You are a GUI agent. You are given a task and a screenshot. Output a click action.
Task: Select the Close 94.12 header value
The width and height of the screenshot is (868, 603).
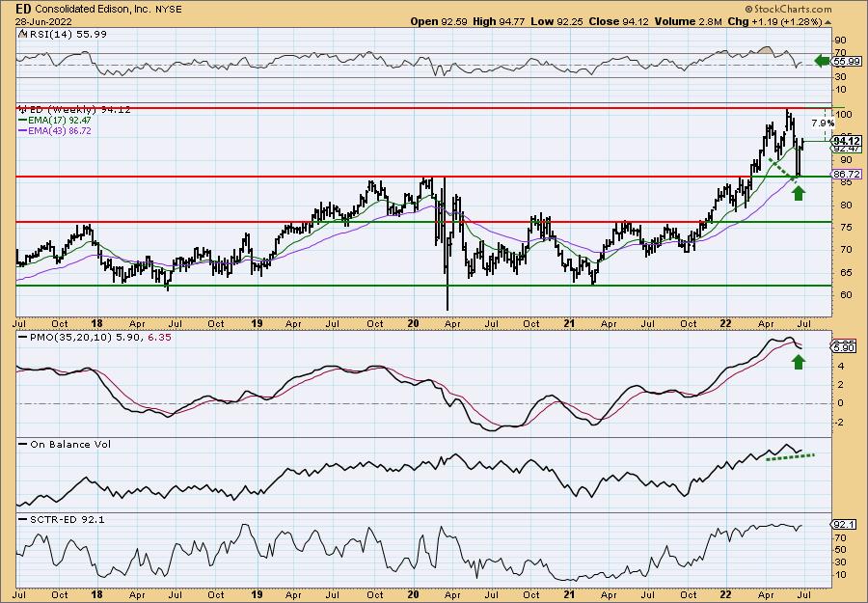coord(618,21)
